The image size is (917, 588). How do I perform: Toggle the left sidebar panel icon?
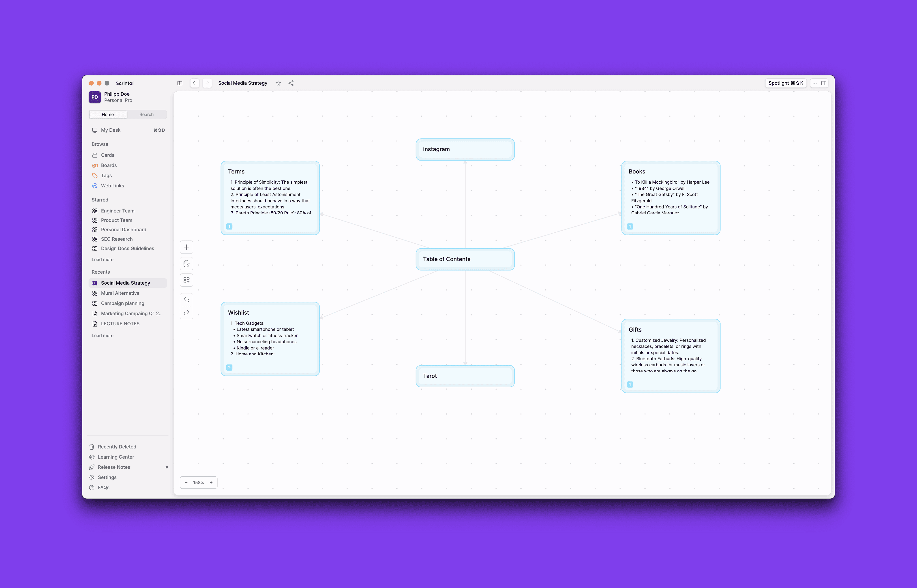pyautogui.click(x=180, y=83)
